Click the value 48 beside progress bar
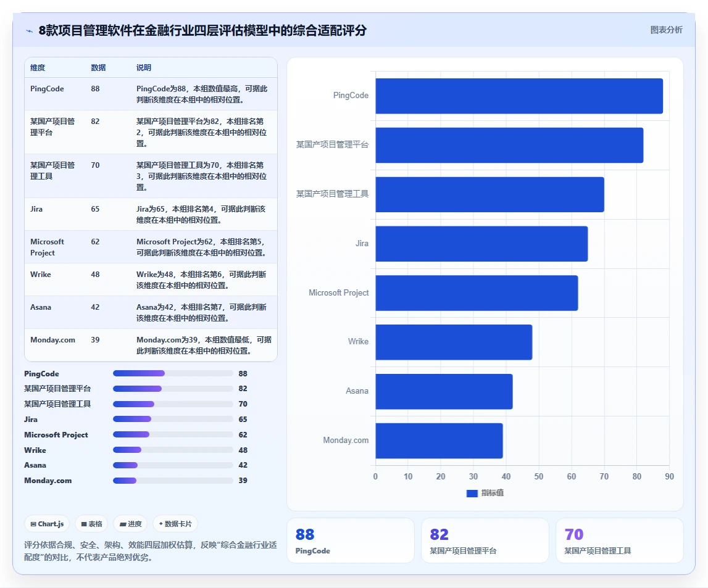The width and height of the screenshot is (708, 588). [x=243, y=450]
